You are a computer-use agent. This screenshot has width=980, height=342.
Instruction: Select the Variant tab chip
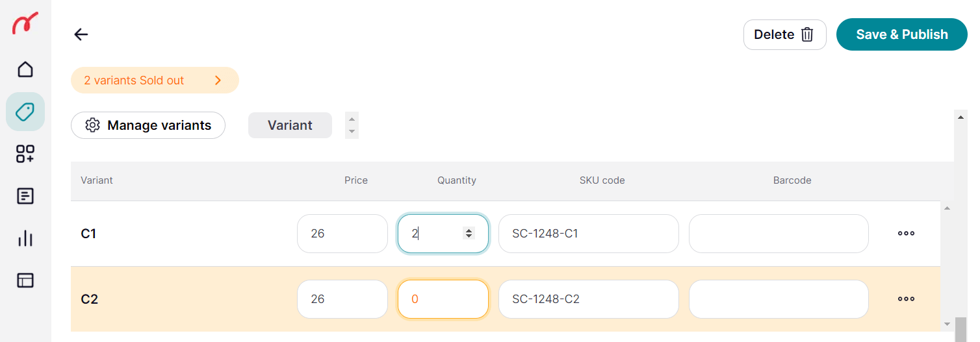[x=290, y=125]
